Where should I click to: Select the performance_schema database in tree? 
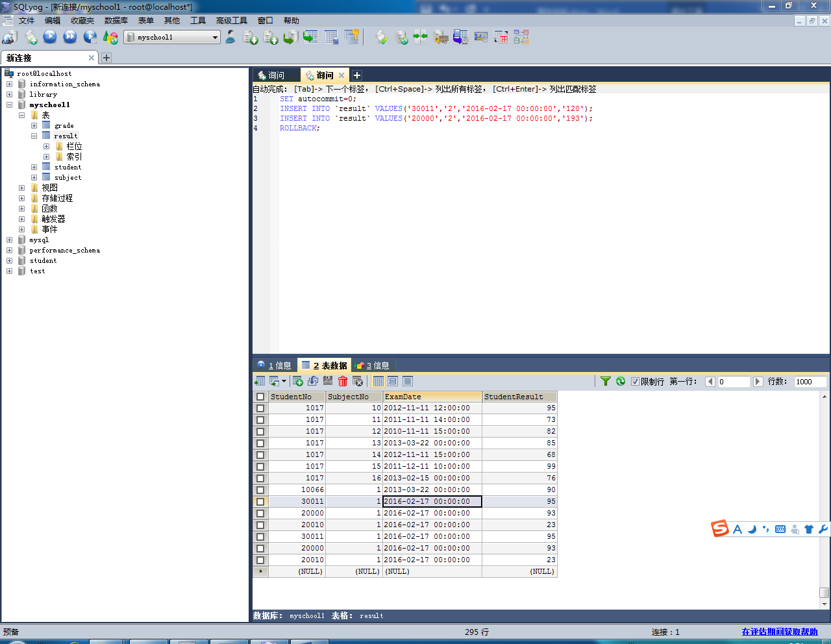point(64,251)
